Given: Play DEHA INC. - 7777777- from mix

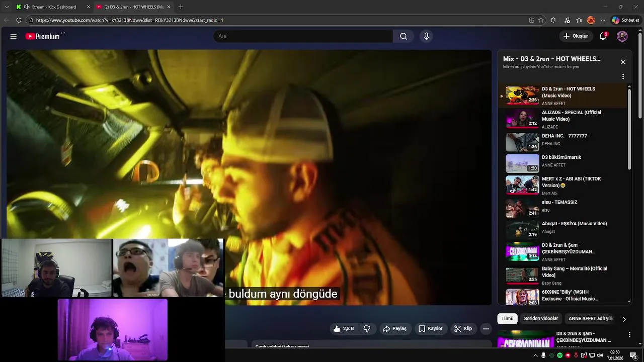Looking at the screenshot, I should tap(563, 142).
